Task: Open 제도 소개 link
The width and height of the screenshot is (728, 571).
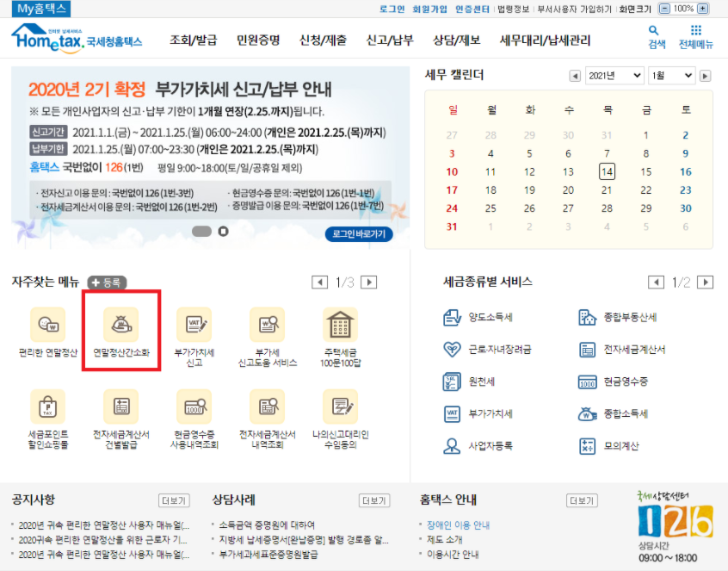Action: pyautogui.click(x=444, y=540)
